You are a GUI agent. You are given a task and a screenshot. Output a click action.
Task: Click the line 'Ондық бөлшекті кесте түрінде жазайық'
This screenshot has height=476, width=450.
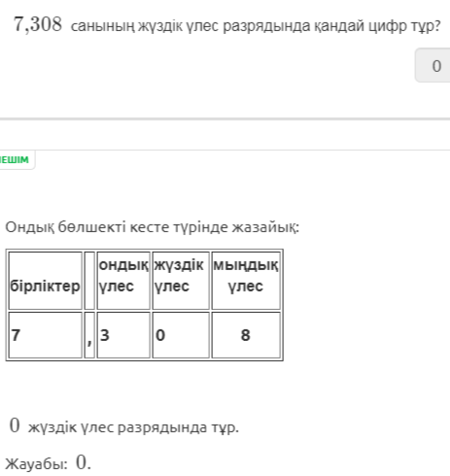(153, 227)
